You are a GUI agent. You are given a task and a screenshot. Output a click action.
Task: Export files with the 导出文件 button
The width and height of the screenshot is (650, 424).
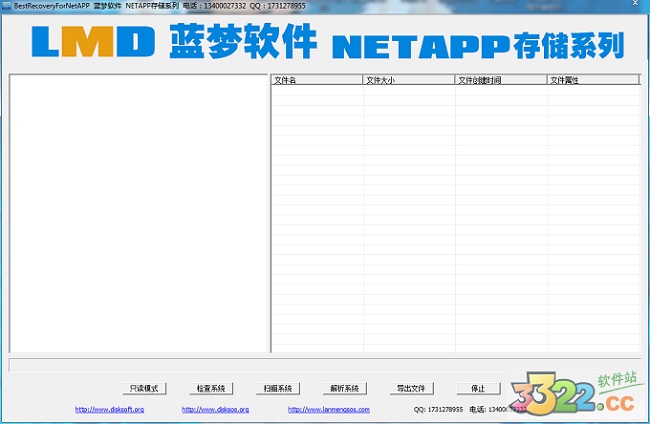pyautogui.click(x=412, y=388)
